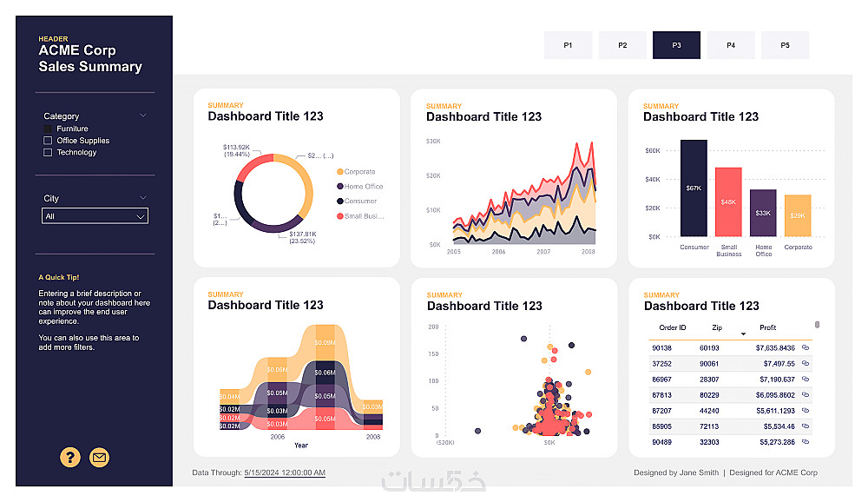Click the Corporate $29K bar
The image size is (868, 502).
click(x=798, y=215)
